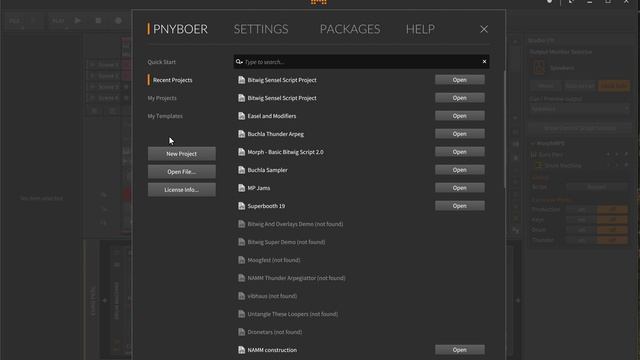
Task: Focus the Type to search field
Action: click(361, 62)
